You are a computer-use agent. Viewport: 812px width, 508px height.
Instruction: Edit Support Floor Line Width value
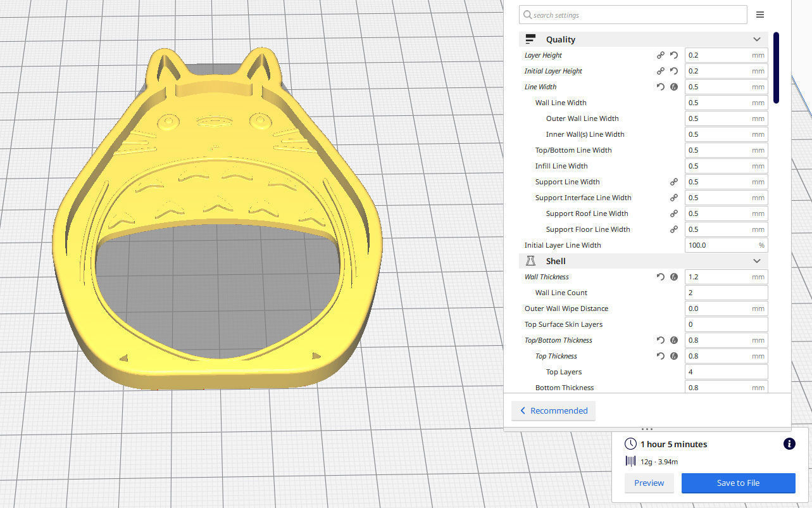click(x=726, y=229)
